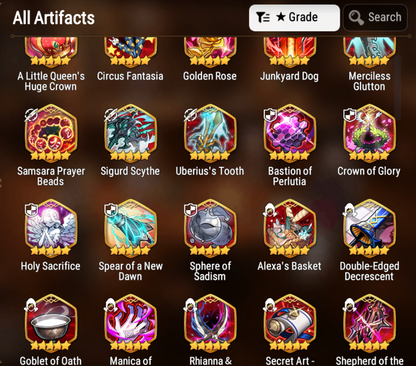Open the Bastion of Perlutia artifact
Image resolution: width=416 pixels, height=366 pixels.
point(290,133)
